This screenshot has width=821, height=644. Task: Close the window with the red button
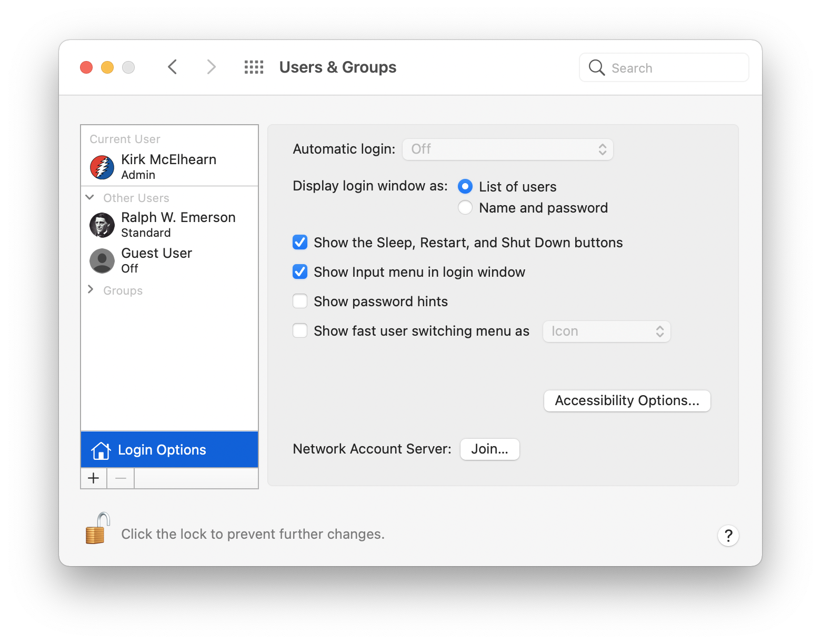tap(86, 67)
